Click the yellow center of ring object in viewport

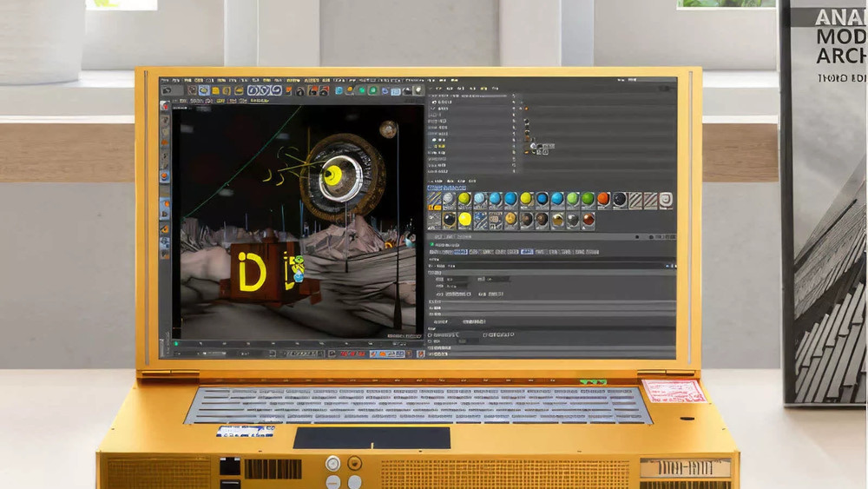(x=333, y=175)
